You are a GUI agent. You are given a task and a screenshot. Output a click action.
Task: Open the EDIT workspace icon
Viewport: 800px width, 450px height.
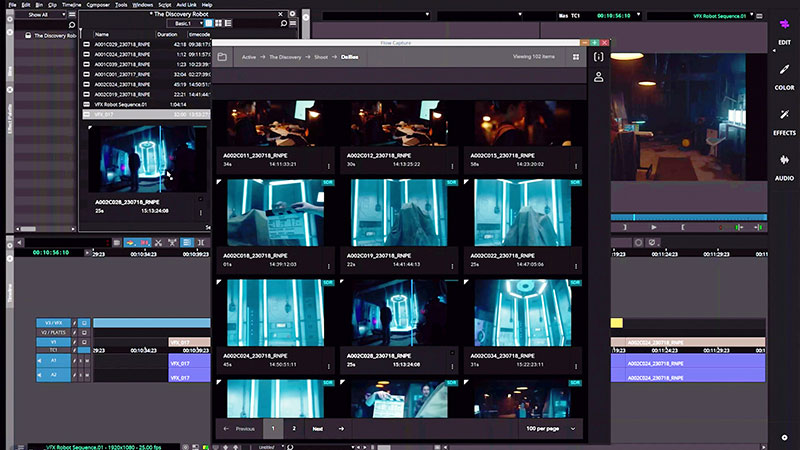tap(784, 24)
